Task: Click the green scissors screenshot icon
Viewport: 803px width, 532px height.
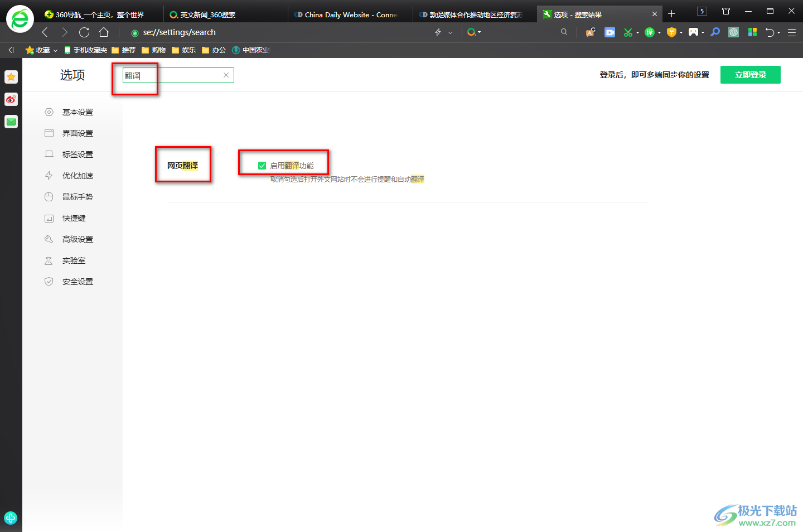Action: pyautogui.click(x=628, y=32)
